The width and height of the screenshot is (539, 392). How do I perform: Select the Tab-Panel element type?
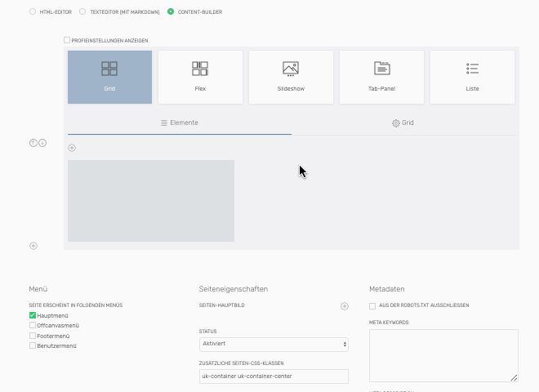tap(381, 77)
